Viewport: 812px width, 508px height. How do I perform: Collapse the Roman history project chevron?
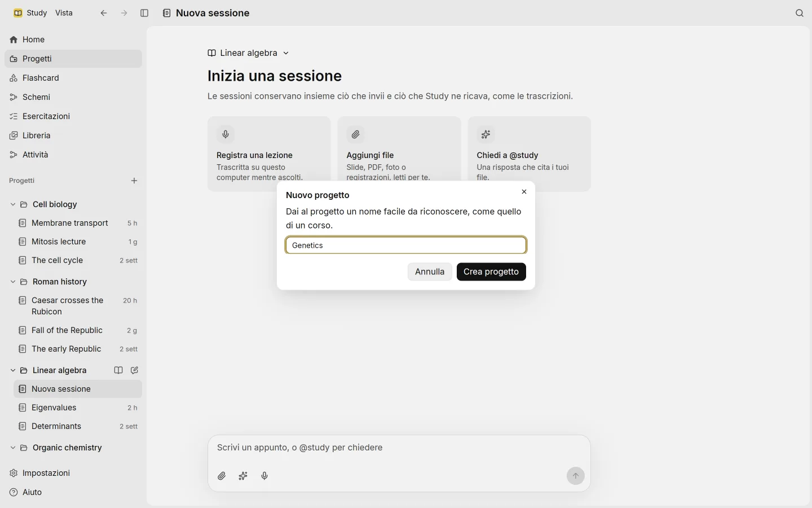tap(13, 282)
